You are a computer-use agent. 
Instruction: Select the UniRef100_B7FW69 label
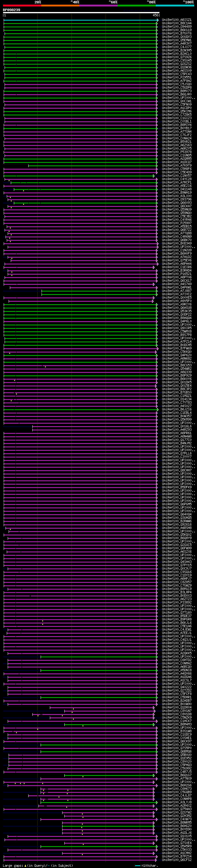pyautogui.click(x=176, y=349)
